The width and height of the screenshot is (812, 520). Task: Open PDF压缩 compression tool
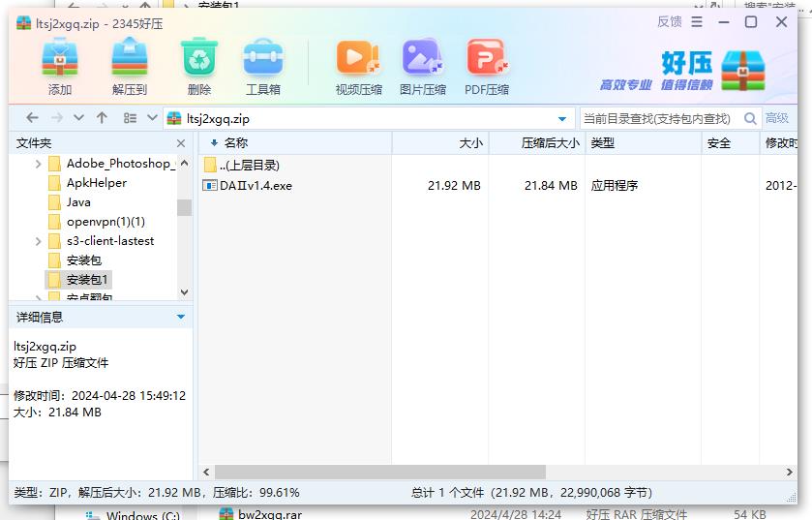pyautogui.click(x=486, y=67)
